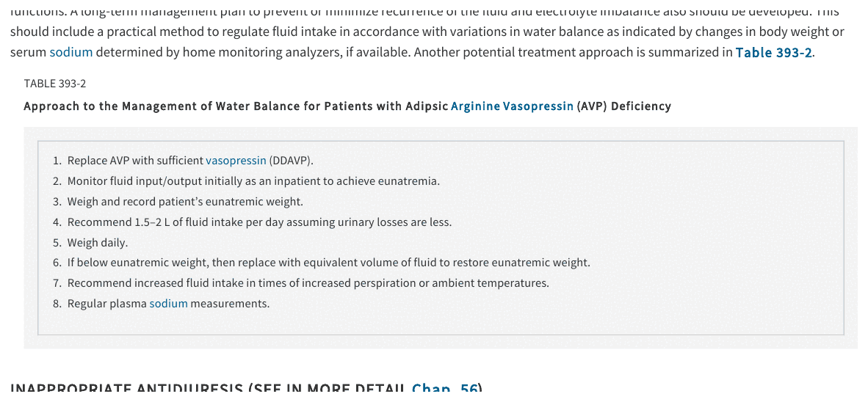
Task: Click the (AVP) Deficiency text in the table title
Action: click(623, 106)
